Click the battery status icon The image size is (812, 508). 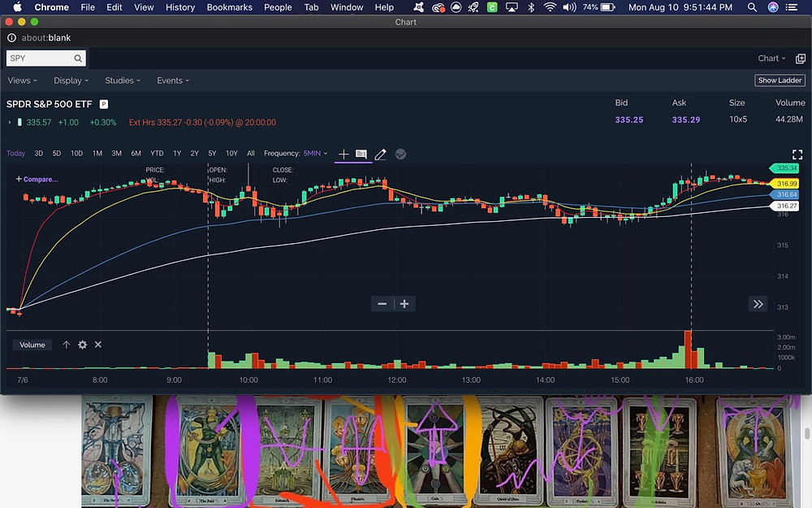(608, 7)
